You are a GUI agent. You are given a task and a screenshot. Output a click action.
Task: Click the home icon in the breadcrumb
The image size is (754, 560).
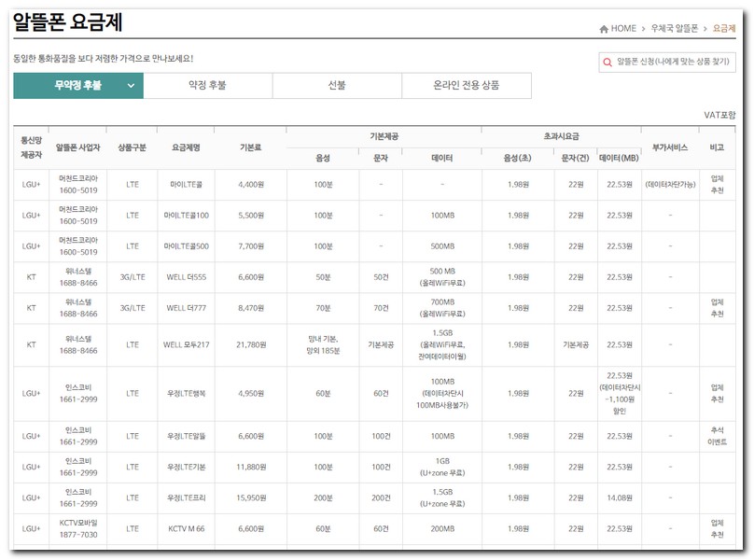[604, 29]
